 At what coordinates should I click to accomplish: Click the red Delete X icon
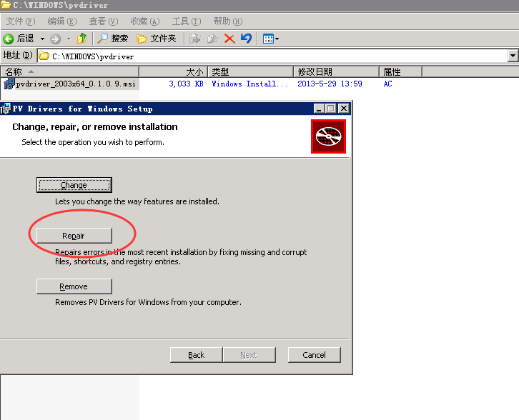229,39
